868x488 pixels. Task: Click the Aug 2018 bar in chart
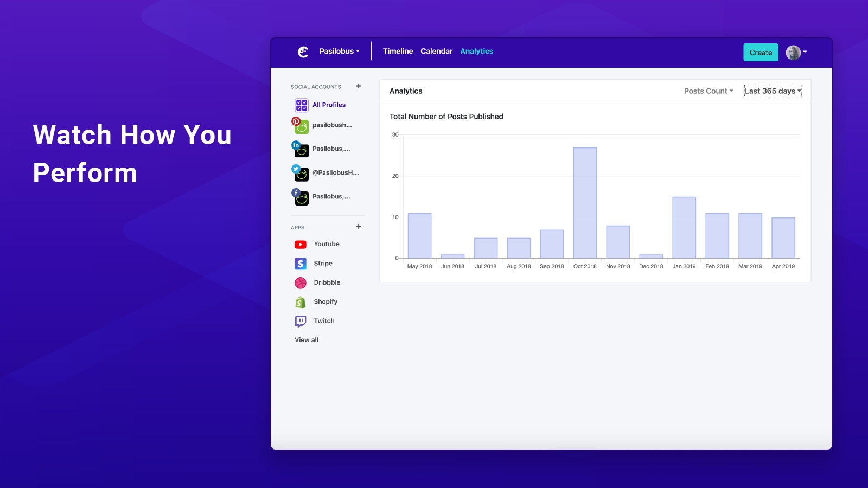pos(519,248)
